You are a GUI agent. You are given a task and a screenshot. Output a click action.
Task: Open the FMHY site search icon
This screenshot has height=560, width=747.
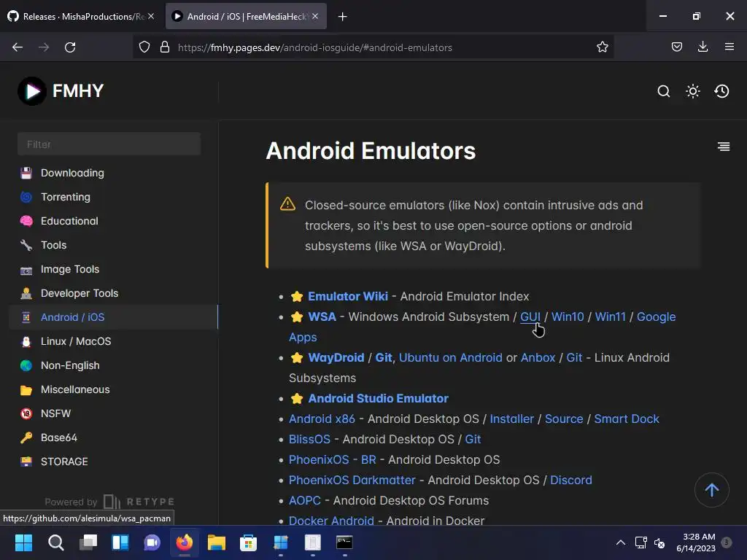tap(664, 91)
